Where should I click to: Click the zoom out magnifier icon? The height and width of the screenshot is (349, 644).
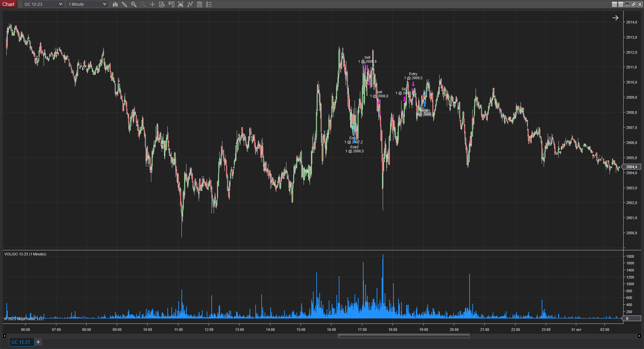click(143, 4)
